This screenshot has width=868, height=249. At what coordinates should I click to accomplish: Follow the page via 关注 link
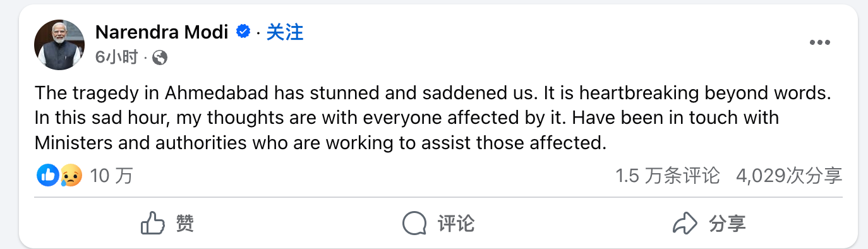[285, 32]
